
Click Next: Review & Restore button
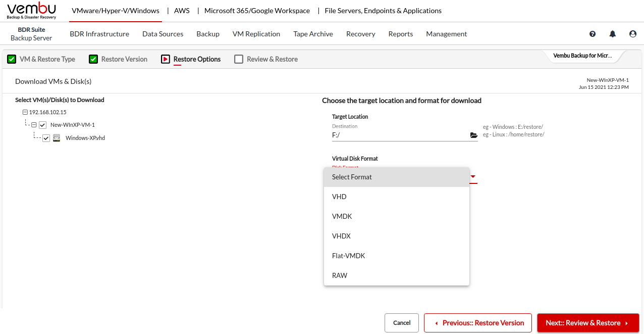(587, 323)
